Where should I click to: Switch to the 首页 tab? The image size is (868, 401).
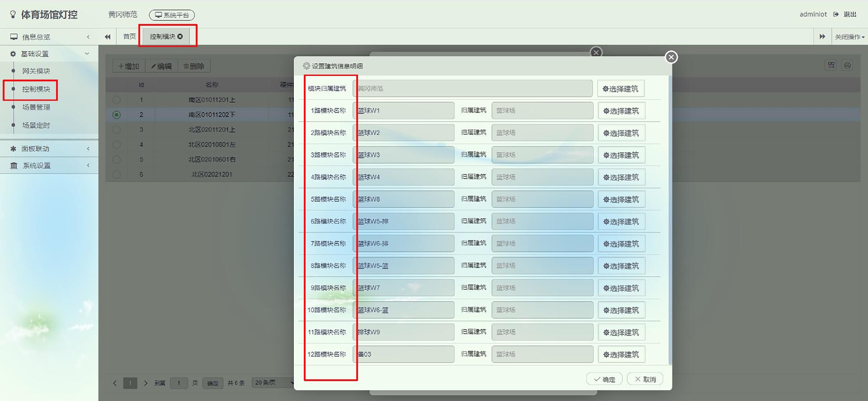[x=129, y=37]
